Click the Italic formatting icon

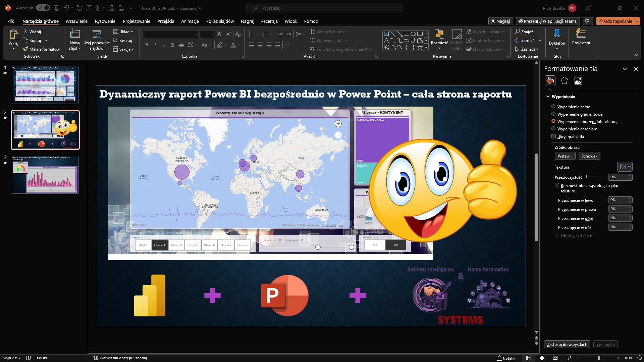[155, 45]
